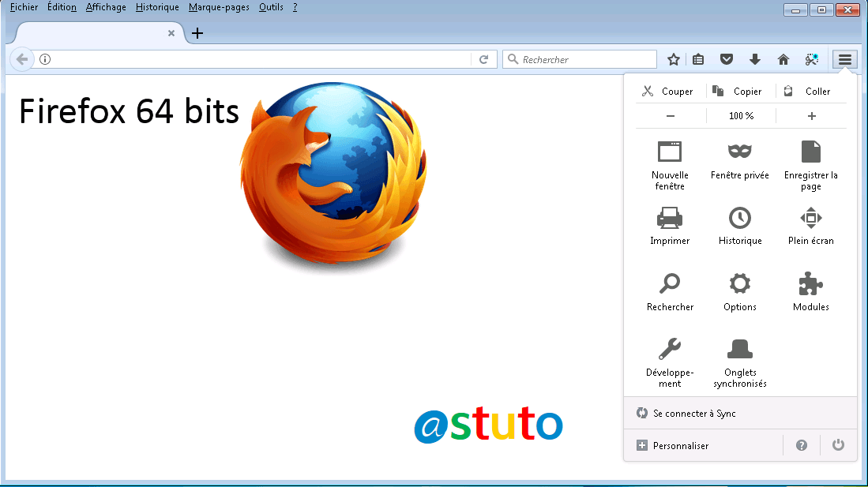Zoom out with the minus button
868x487 pixels.
click(671, 116)
